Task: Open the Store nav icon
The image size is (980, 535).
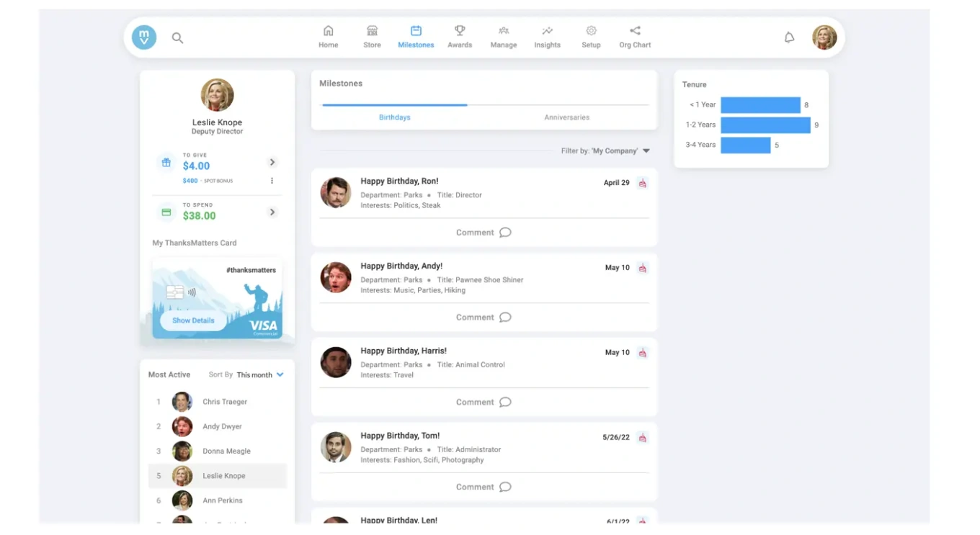Action: click(372, 31)
